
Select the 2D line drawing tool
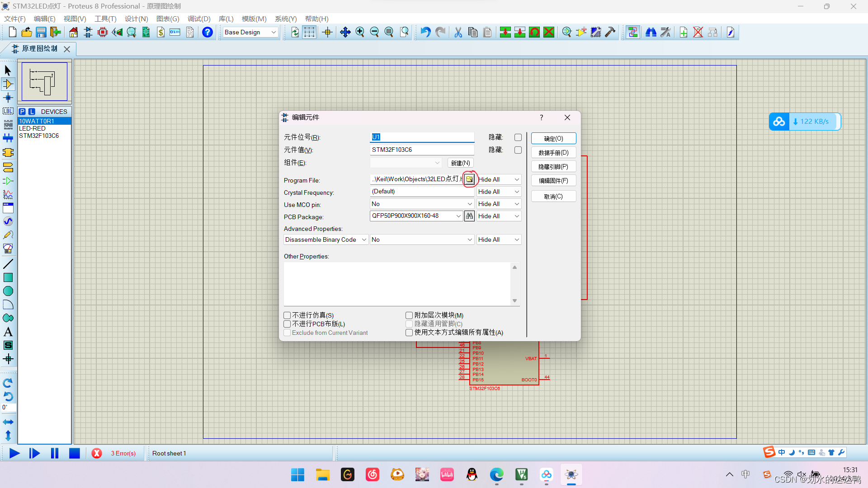[x=8, y=264]
